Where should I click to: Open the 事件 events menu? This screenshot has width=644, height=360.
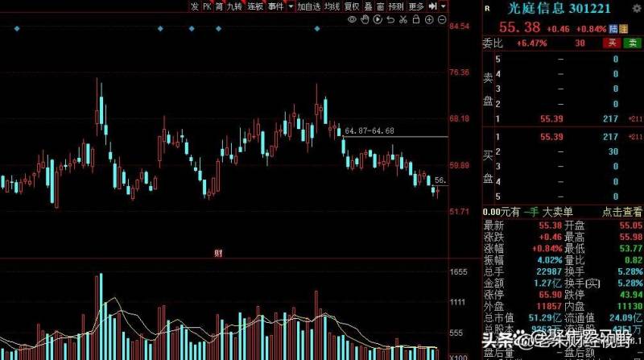(x=275, y=6)
